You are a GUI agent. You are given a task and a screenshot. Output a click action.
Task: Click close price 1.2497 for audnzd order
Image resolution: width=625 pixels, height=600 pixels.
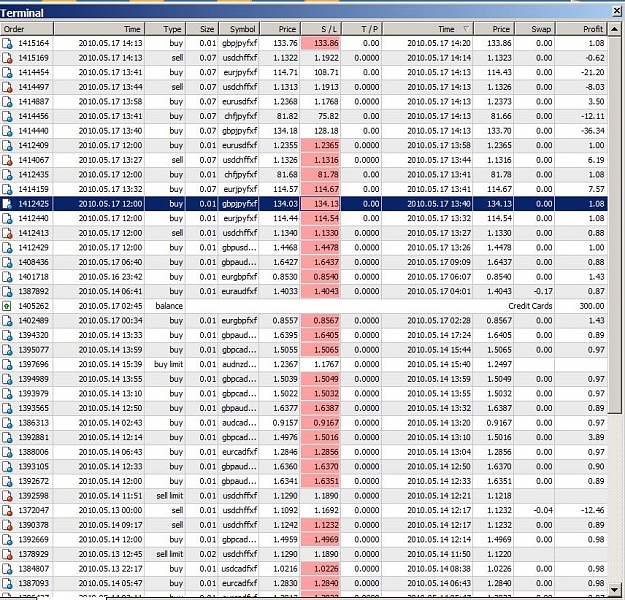click(499, 364)
